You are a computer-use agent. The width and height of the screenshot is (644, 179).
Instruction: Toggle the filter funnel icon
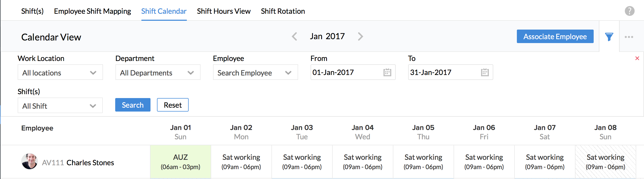click(609, 37)
